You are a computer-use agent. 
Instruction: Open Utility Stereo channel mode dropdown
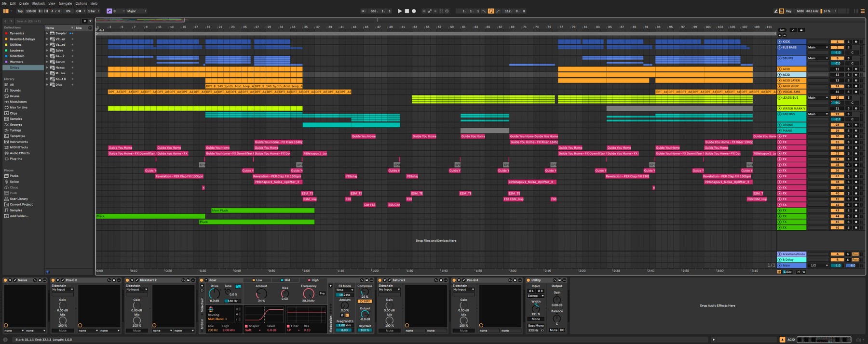(x=536, y=296)
